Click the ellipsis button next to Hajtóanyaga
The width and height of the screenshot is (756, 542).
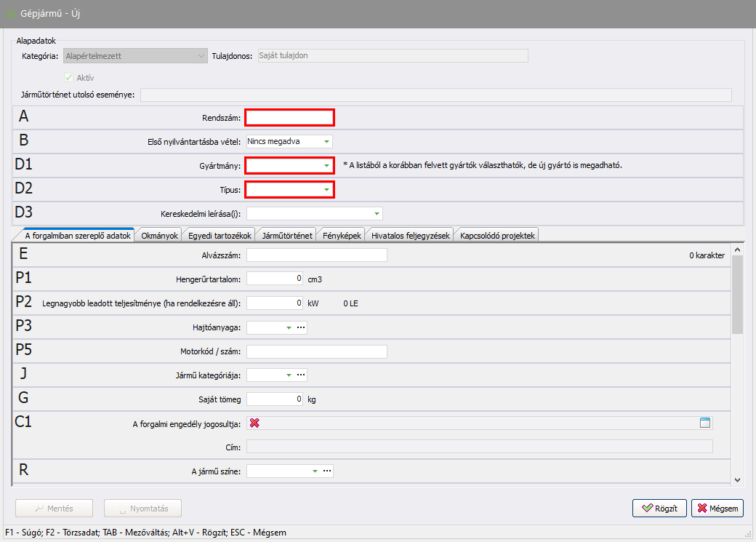coord(301,328)
